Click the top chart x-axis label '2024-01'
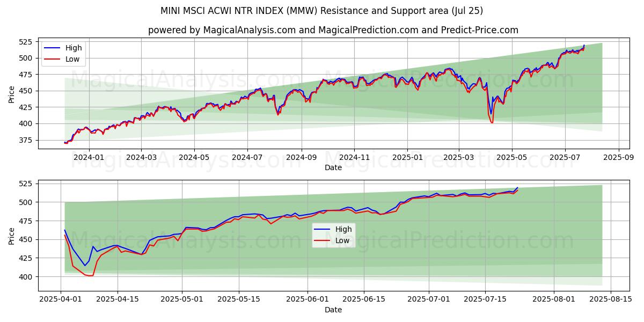644x322 pixels. tap(89, 158)
